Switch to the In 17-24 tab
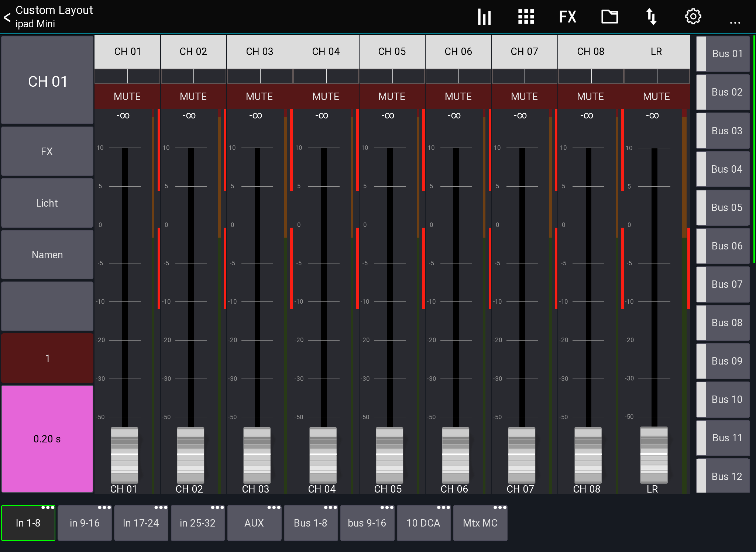The height and width of the screenshot is (552, 756). point(141,523)
